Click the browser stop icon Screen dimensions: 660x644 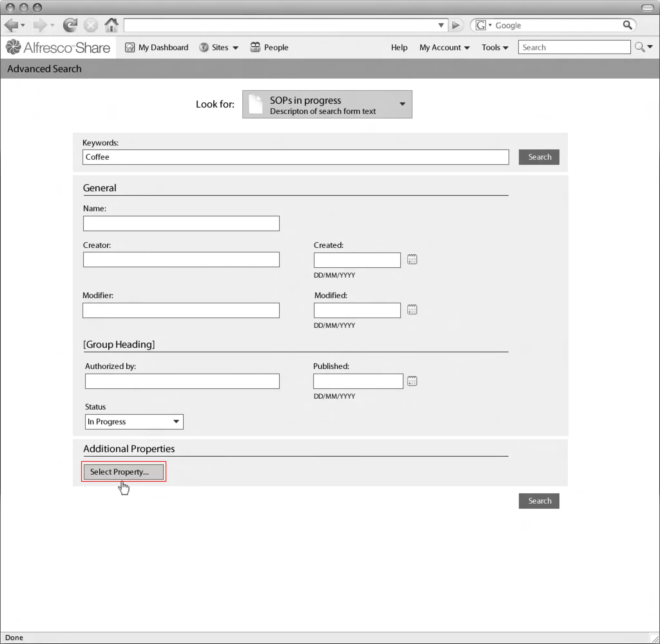tap(91, 25)
